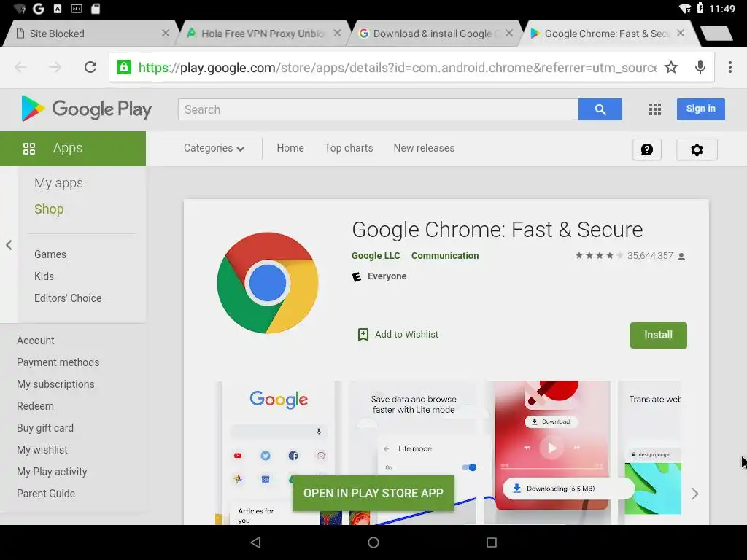
Task: Click the Chrome app icon
Action: (x=268, y=283)
